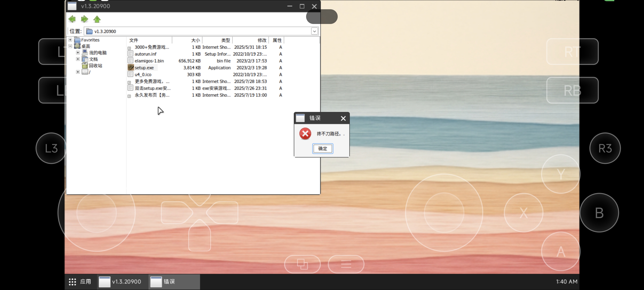644x290 pixels.
Task: Sort by modified date column header
Action: tap(261, 40)
